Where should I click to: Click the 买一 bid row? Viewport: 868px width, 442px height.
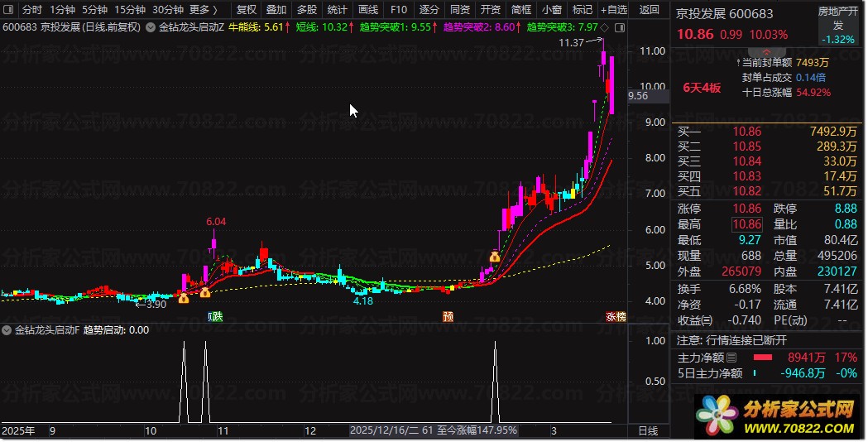767,132
